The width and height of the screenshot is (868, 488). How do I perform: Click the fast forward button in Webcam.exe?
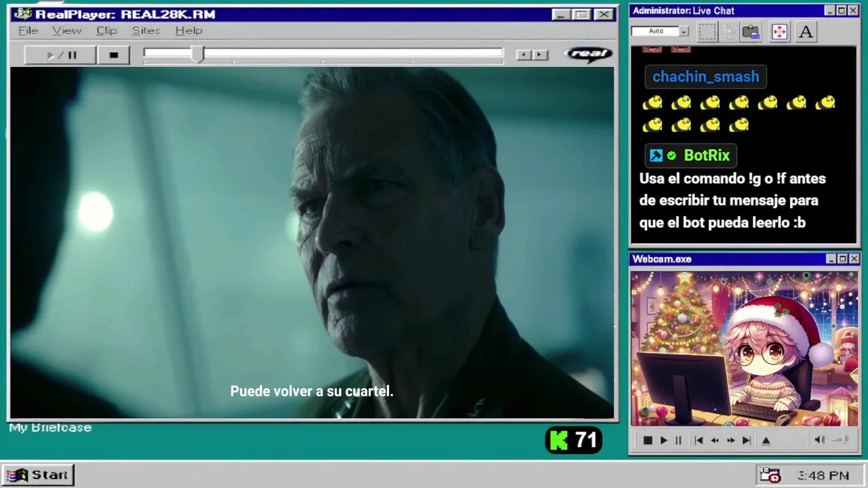730,441
